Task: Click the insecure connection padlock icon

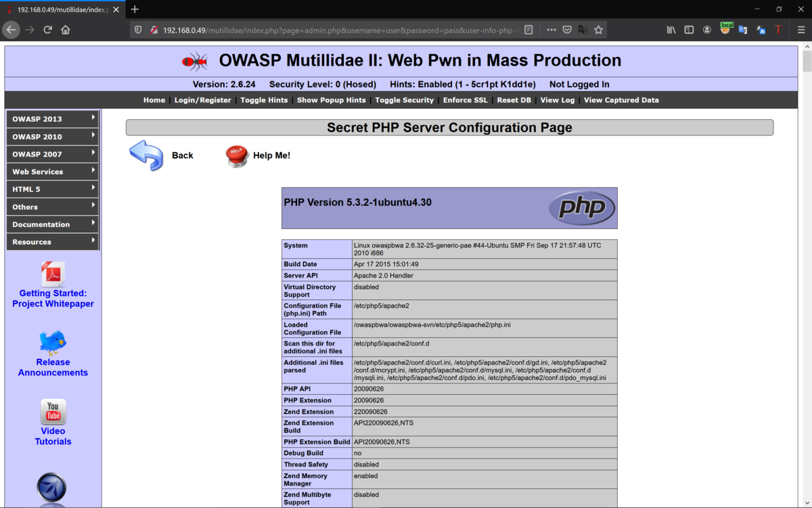Action: point(154,30)
